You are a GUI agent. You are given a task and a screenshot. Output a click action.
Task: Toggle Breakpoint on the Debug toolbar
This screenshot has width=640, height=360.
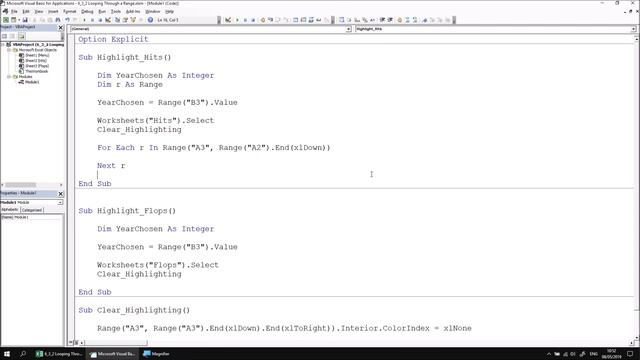pos(262,20)
